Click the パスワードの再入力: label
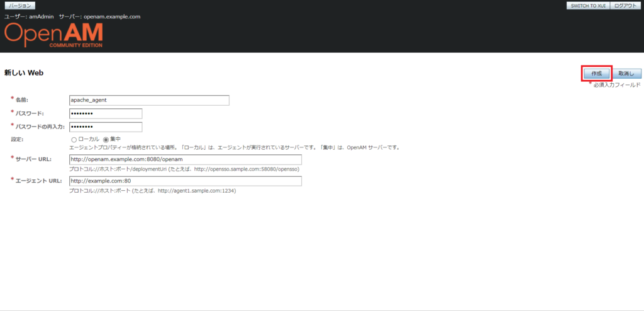Viewport: 644px width, 311px height. click(x=40, y=127)
